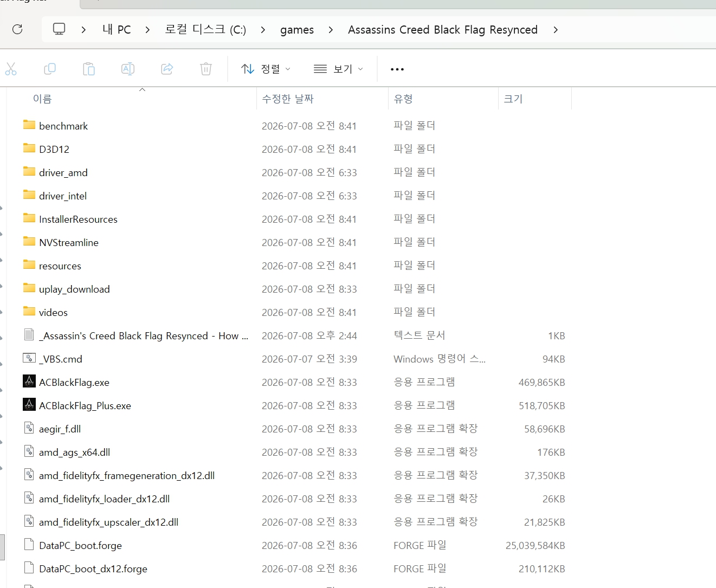Image resolution: width=716 pixels, height=588 pixels.
Task: Open the 정렬 sort dropdown
Action: [266, 69]
